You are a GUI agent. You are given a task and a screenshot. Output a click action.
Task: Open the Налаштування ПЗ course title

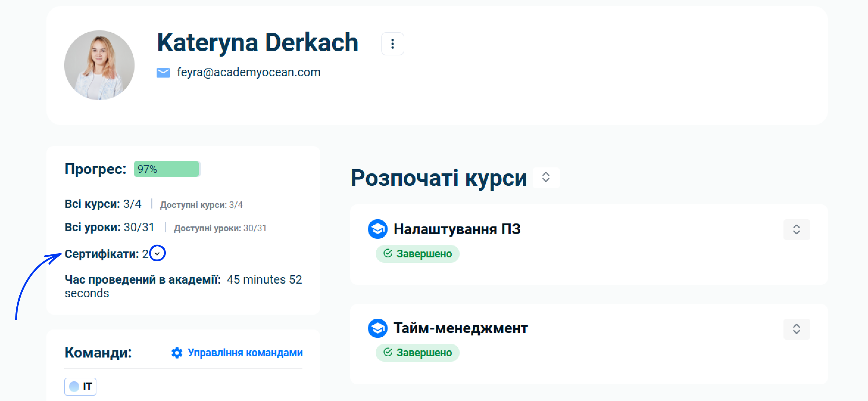[457, 229]
